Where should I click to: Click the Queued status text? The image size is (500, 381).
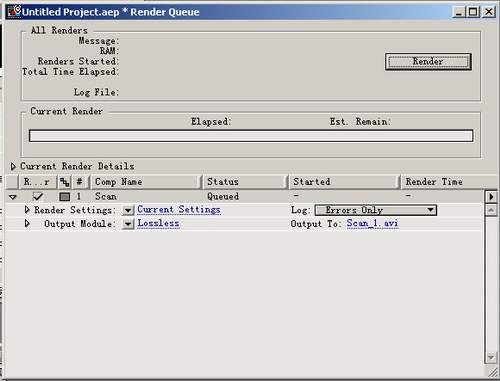(x=223, y=197)
